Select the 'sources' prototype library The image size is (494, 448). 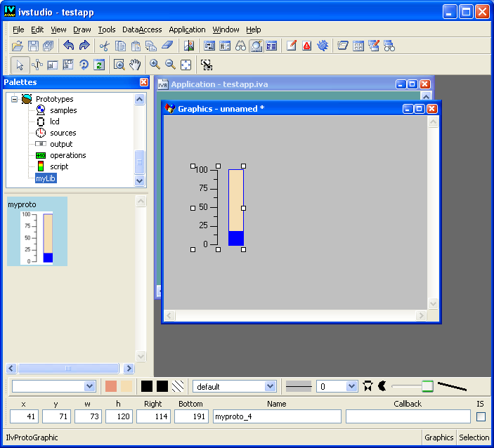[x=63, y=133]
